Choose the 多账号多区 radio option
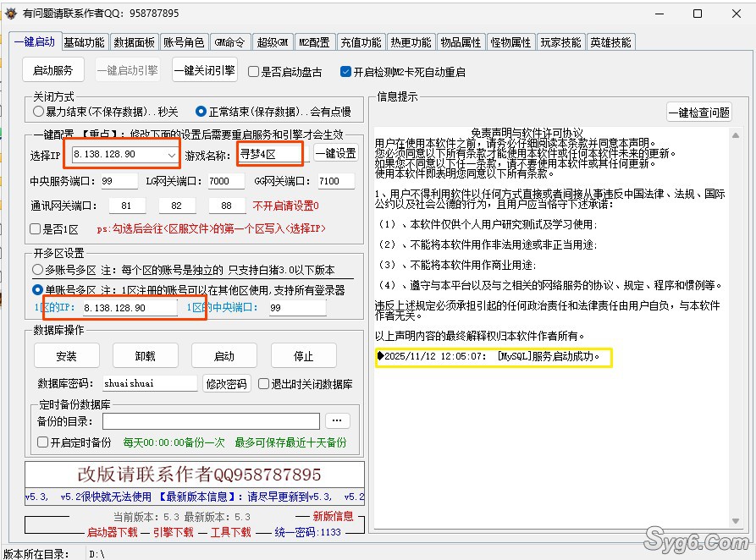Image resolution: width=756 pixels, height=560 pixels. [x=38, y=270]
